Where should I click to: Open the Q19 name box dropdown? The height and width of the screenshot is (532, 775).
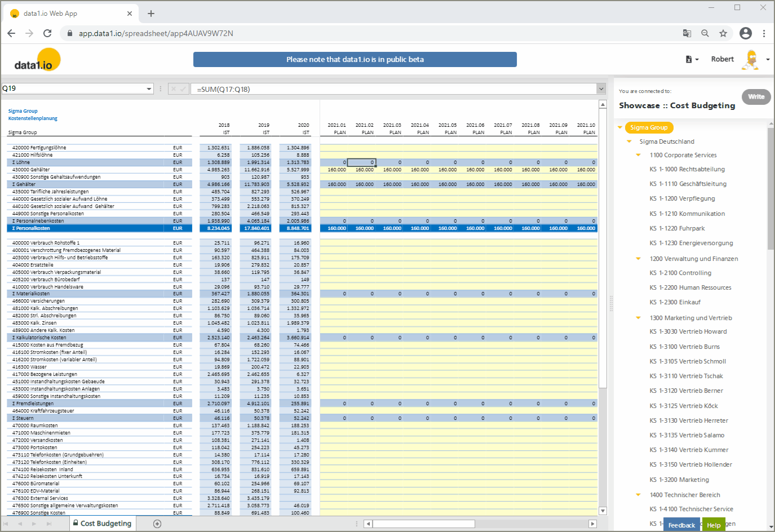coord(149,88)
